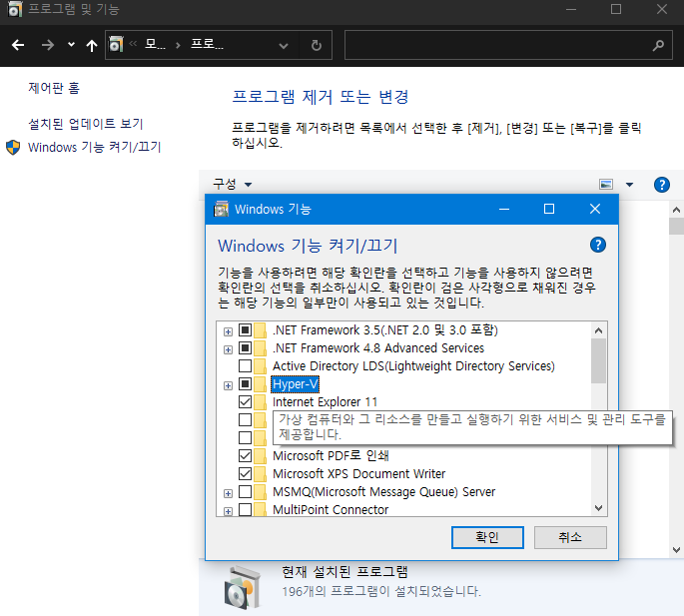The width and height of the screenshot is (684, 616).
Task: Click the Internet Explorer 11 folder icon
Action: point(260,402)
